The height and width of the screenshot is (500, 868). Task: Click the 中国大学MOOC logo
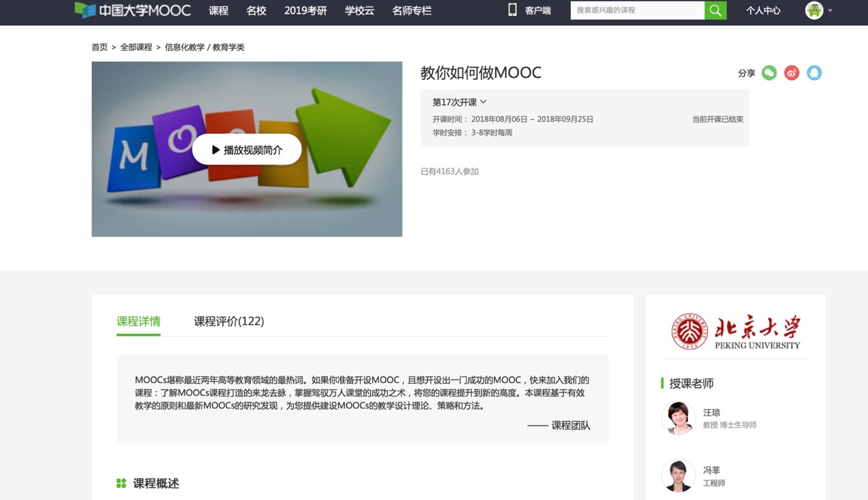tap(133, 10)
